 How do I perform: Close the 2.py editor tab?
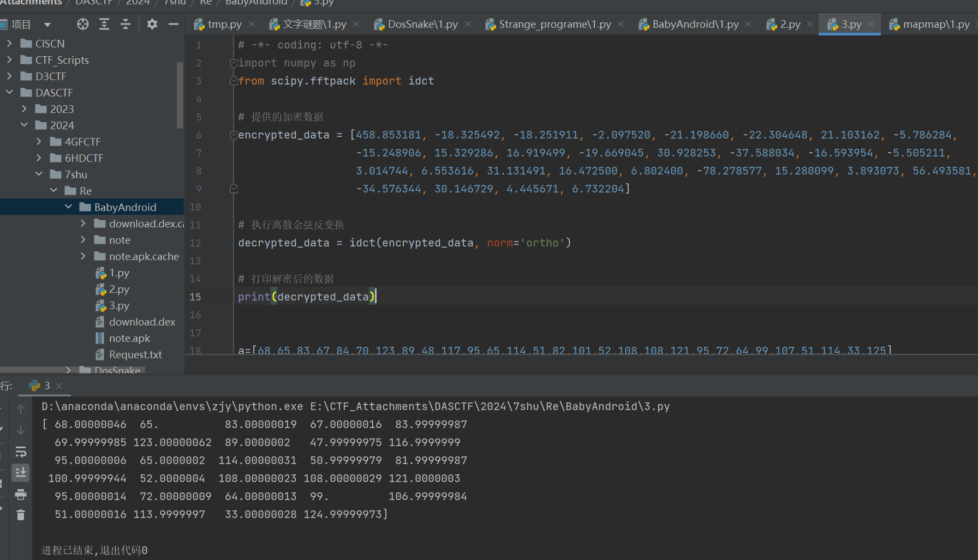[x=810, y=24]
